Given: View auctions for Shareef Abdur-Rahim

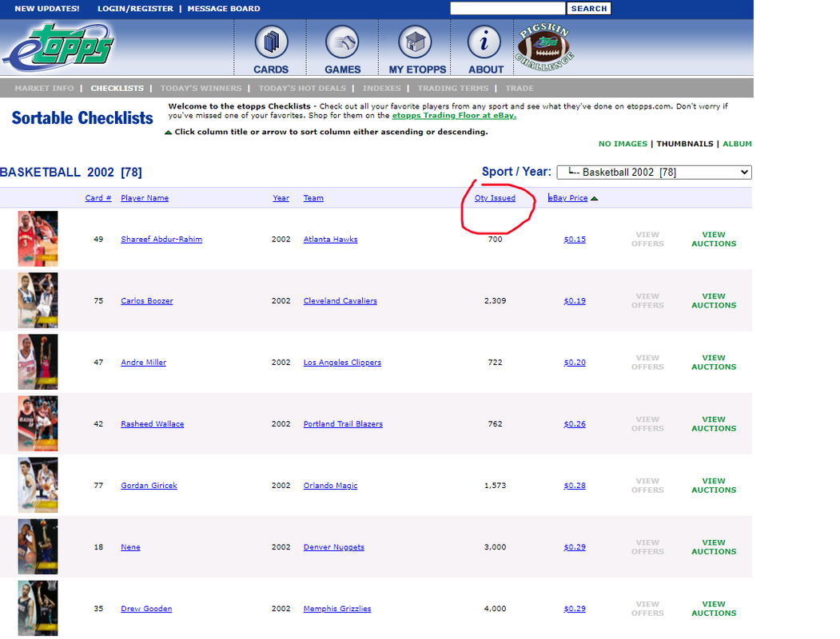Looking at the screenshot, I should pyautogui.click(x=714, y=239).
